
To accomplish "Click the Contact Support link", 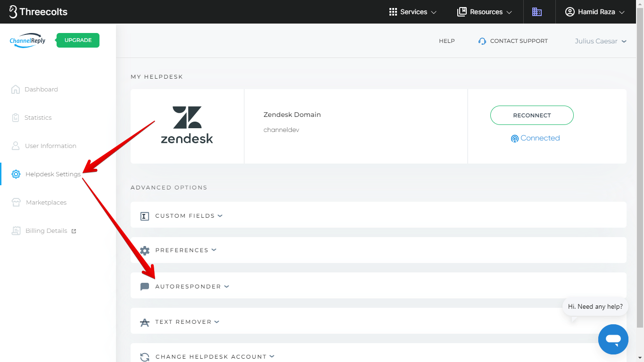I will click(x=519, y=41).
